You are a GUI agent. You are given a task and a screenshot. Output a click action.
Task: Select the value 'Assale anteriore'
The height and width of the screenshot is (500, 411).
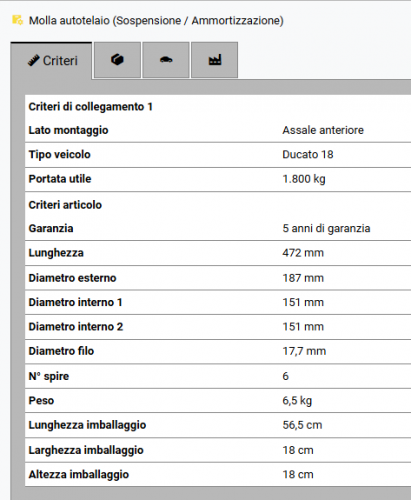(x=323, y=130)
